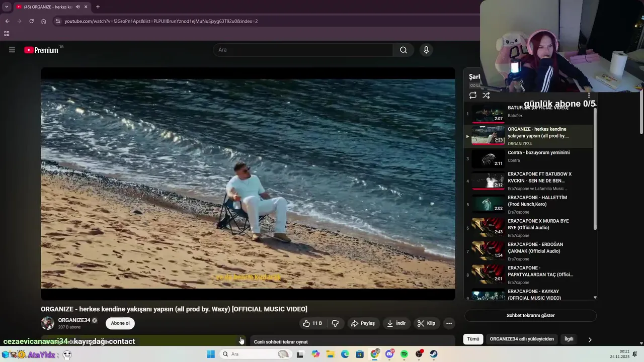View site information icon in address bar
This screenshot has height=362, width=644.
coord(58,21)
